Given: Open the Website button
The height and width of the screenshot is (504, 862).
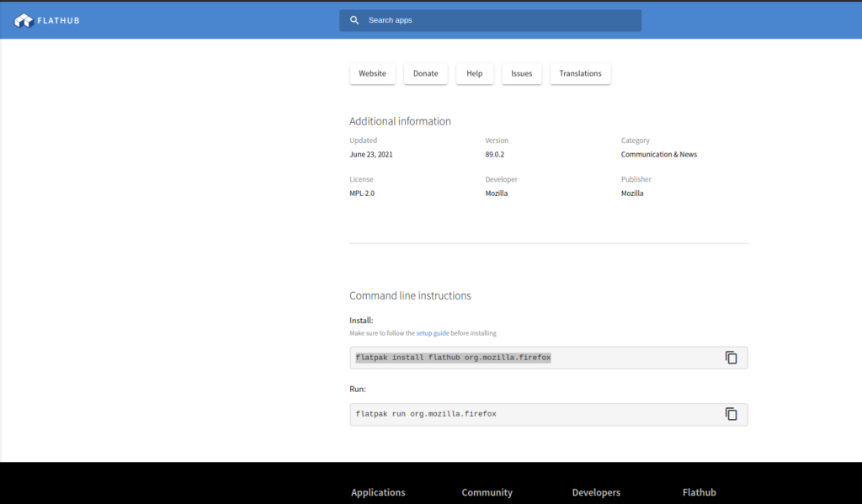Looking at the screenshot, I should (x=372, y=74).
